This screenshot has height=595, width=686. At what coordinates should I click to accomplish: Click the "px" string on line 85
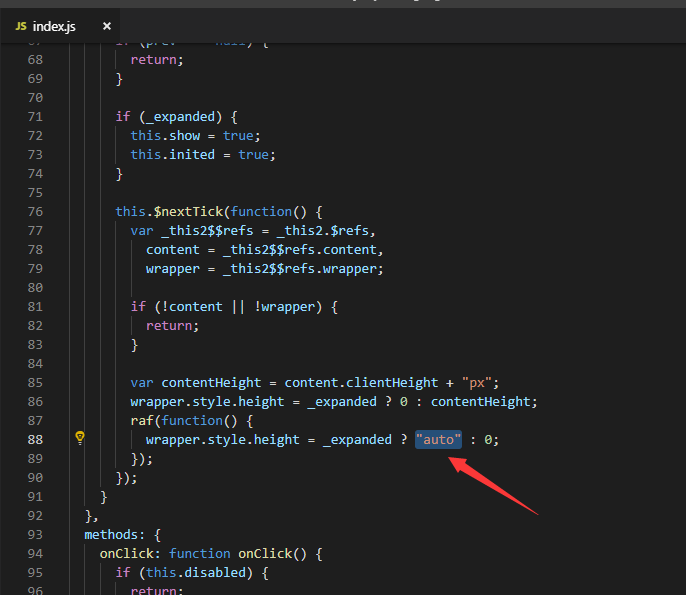(476, 382)
